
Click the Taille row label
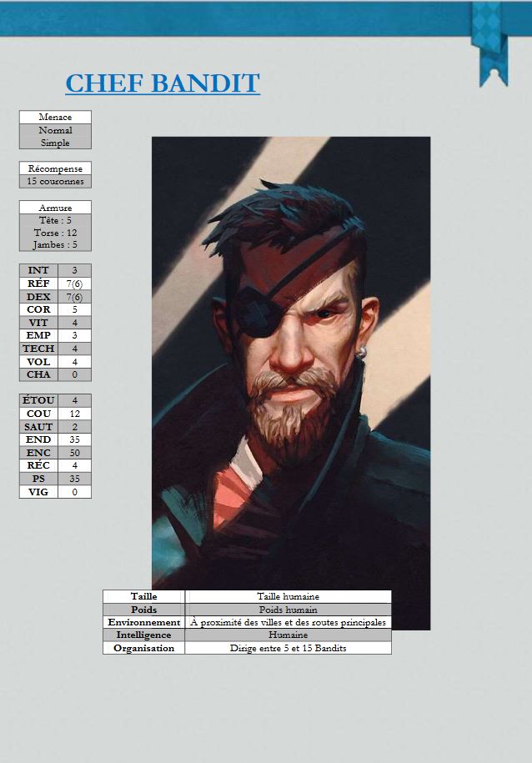point(143,596)
